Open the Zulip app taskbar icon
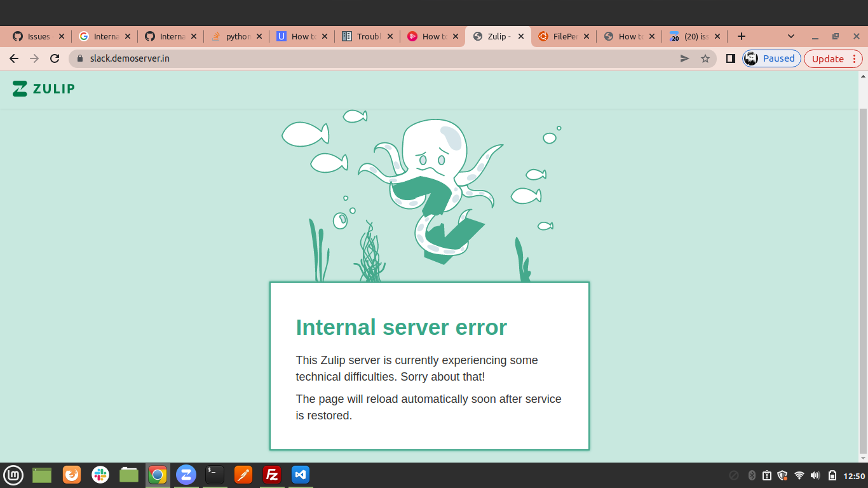Image resolution: width=868 pixels, height=488 pixels. [x=186, y=475]
